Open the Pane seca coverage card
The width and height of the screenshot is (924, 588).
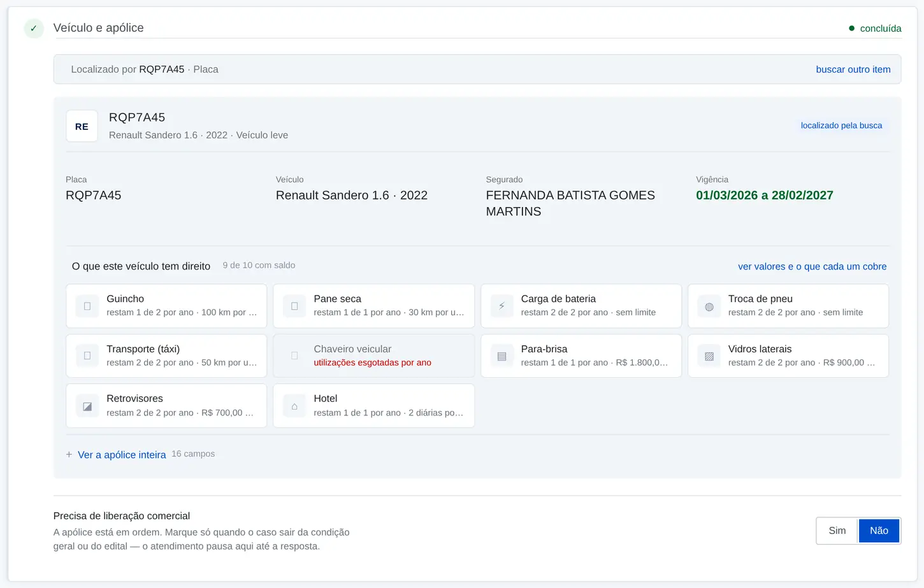[x=374, y=306]
